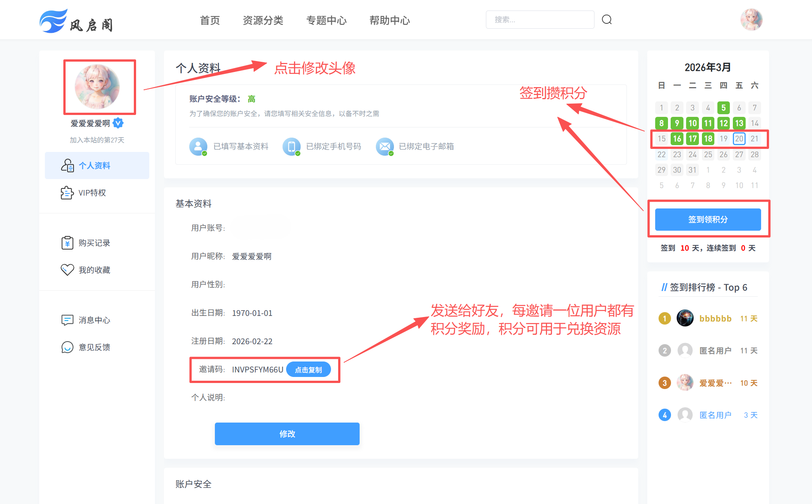Click the search magnifier icon
The width and height of the screenshot is (812, 504).
[x=607, y=20]
